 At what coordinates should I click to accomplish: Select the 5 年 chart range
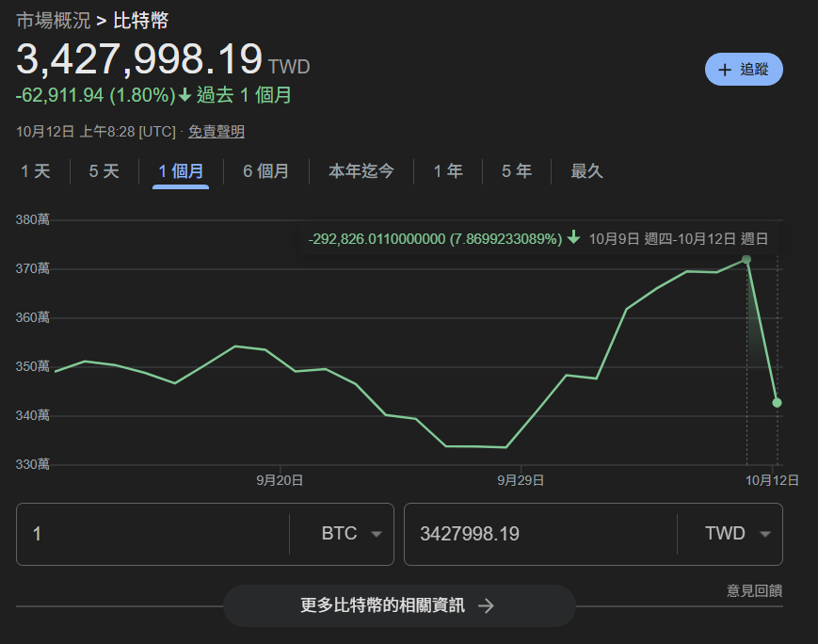tap(516, 171)
